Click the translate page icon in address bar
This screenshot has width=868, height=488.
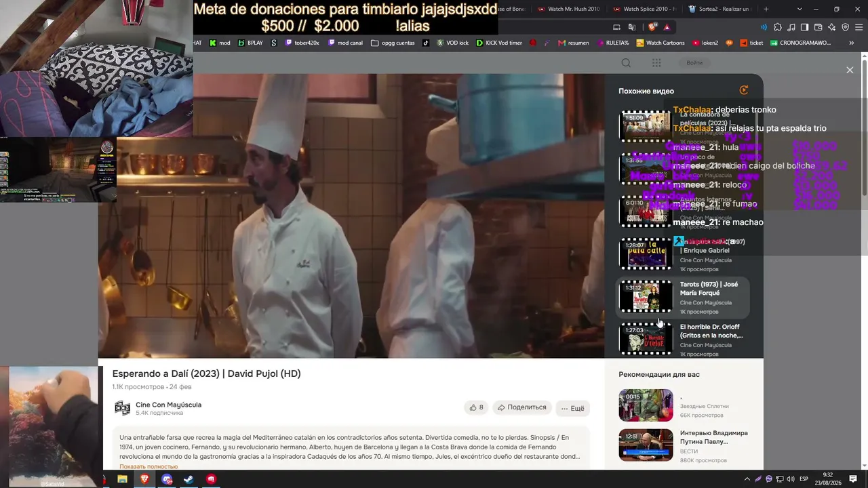point(632,27)
